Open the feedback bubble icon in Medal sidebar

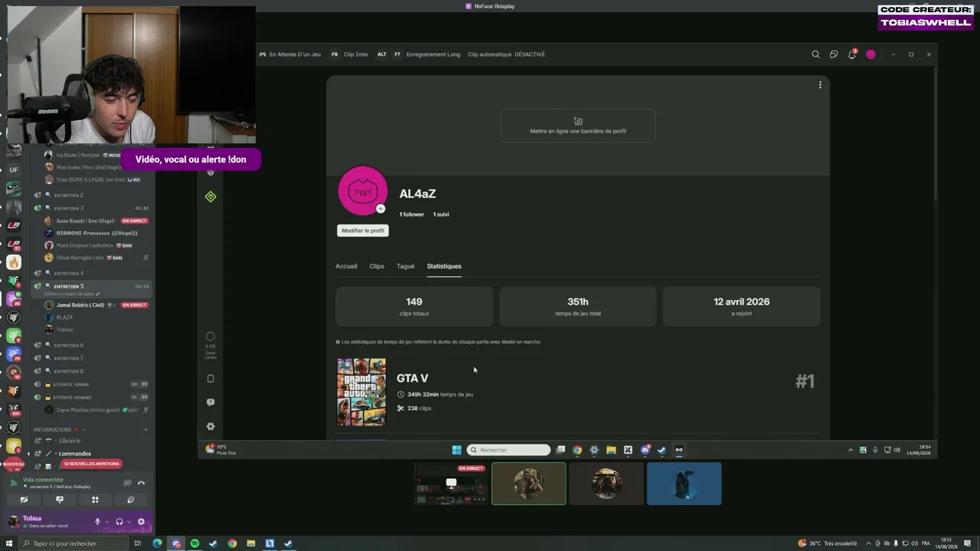pos(211,402)
